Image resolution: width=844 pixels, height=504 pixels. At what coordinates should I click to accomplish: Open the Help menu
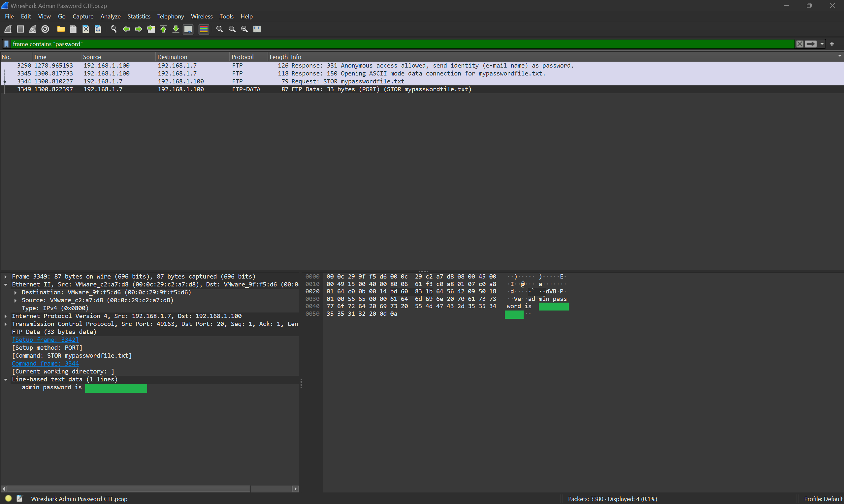(246, 16)
